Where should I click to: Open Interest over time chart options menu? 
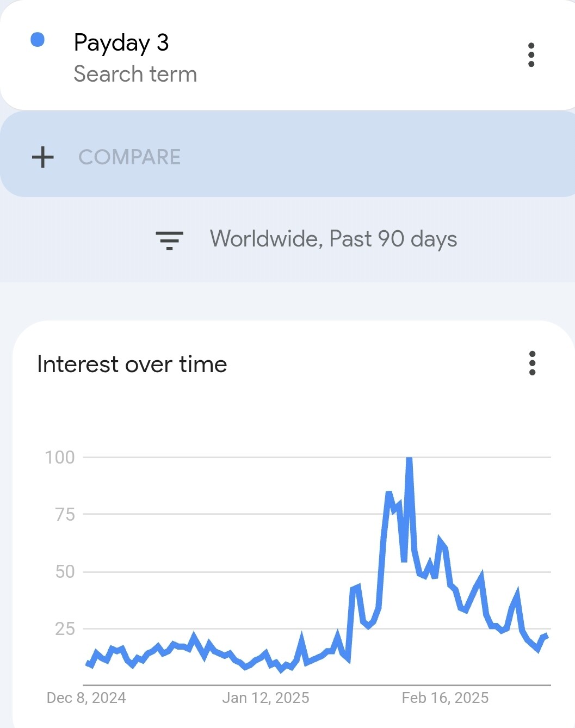pyautogui.click(x=532, y=363)
